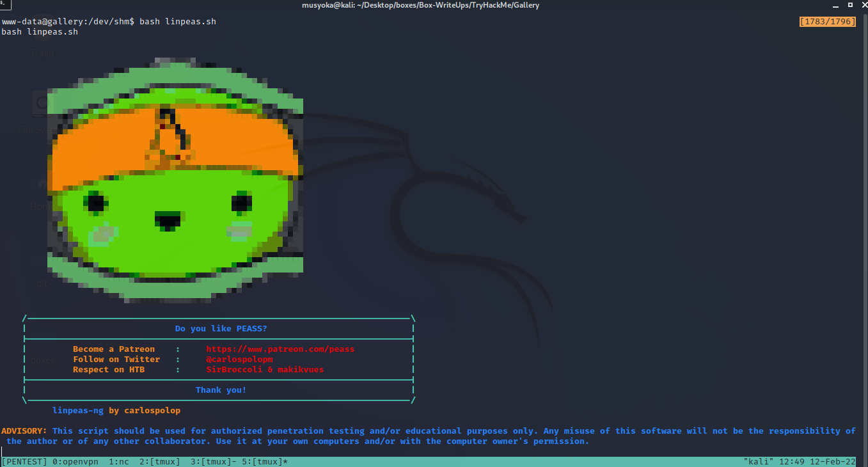Viewport: 868px width, 467px height.
Task: Click the [PENTEST] session name
Action: (x=24, y=462)
